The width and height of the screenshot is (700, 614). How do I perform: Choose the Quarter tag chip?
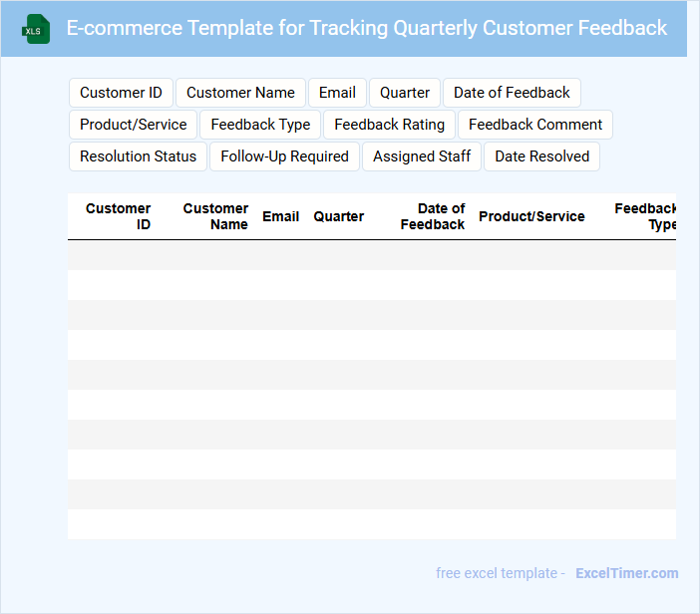pyautogui.click(x=405, y=93)
